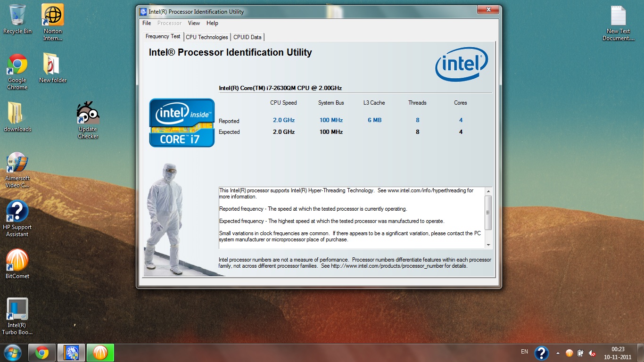Open BitComet from the taskbar
644x362 pixels.
coord(100,353)
